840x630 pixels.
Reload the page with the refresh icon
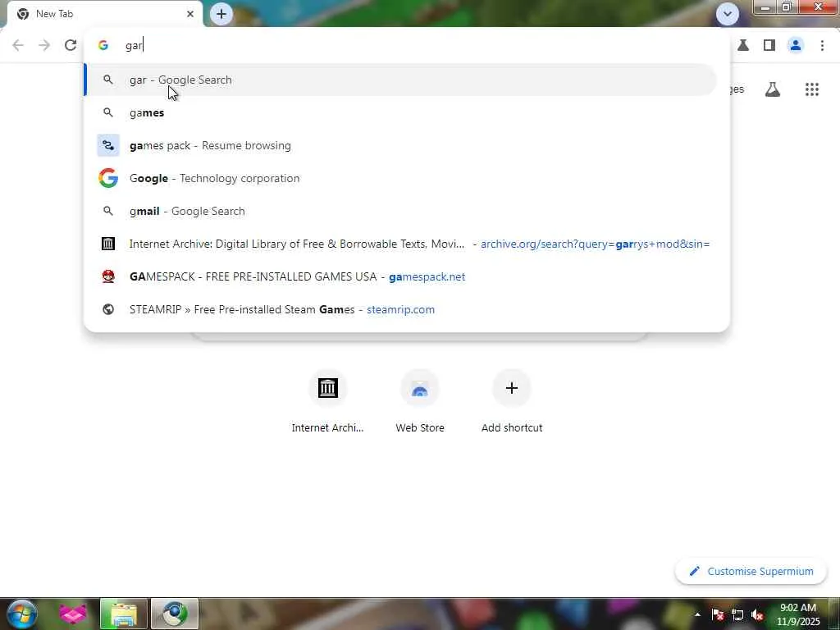[71, 46]
